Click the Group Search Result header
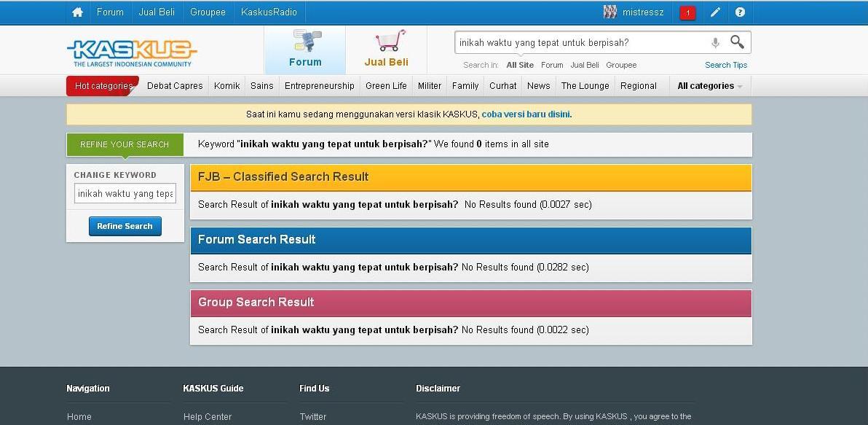This screenshot has width=868, height=425. (x=470, y=303)
